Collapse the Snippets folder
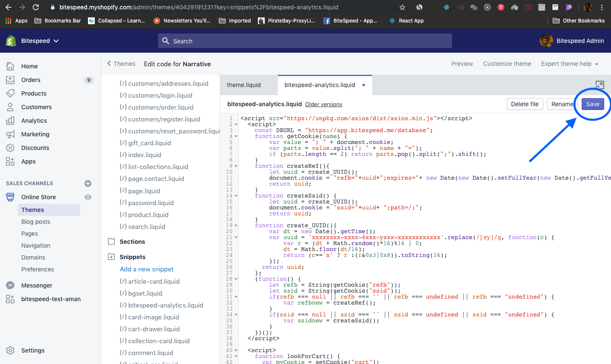This screenshot has width=611, height=364. (x=111, y=257)
